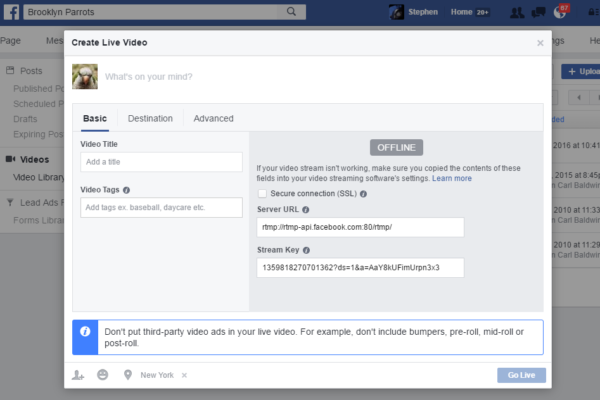
Task: Open Drafts in sidebar
Action: 25,119
